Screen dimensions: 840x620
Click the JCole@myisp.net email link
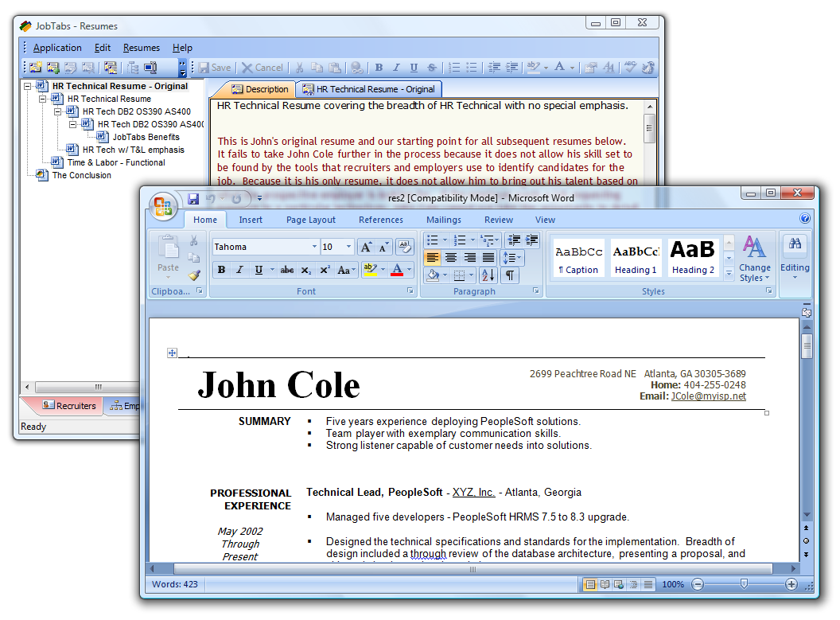[708, 396]
